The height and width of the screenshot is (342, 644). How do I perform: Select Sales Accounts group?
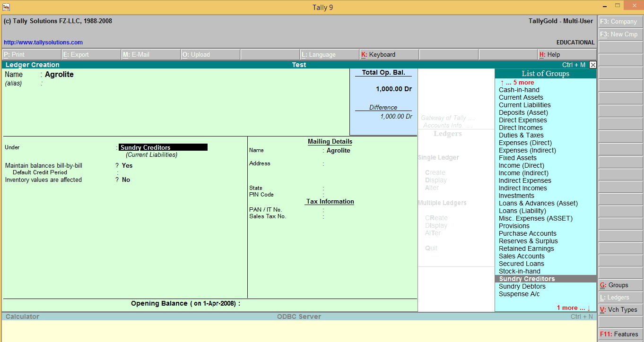pyautogui.click(x=522, y=256)
